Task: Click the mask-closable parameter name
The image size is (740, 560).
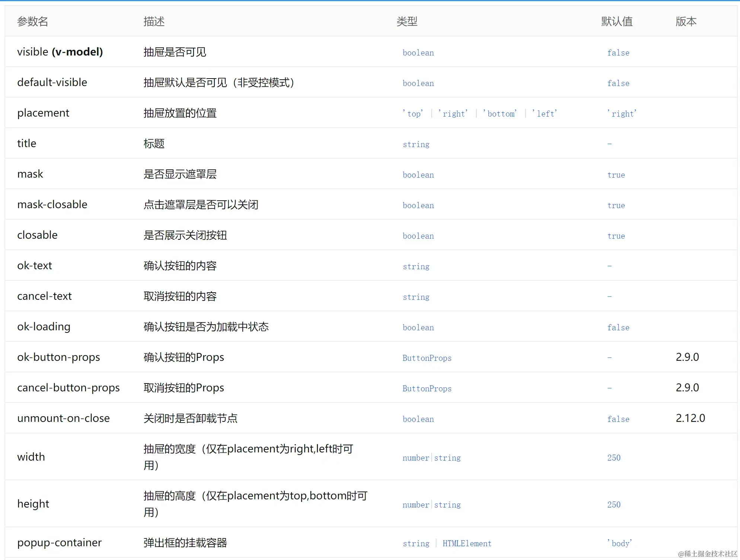Action: point(52,204)
